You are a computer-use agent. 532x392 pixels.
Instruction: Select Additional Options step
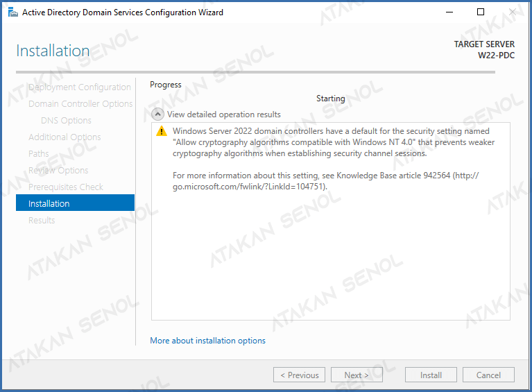(x=65, y=137)
